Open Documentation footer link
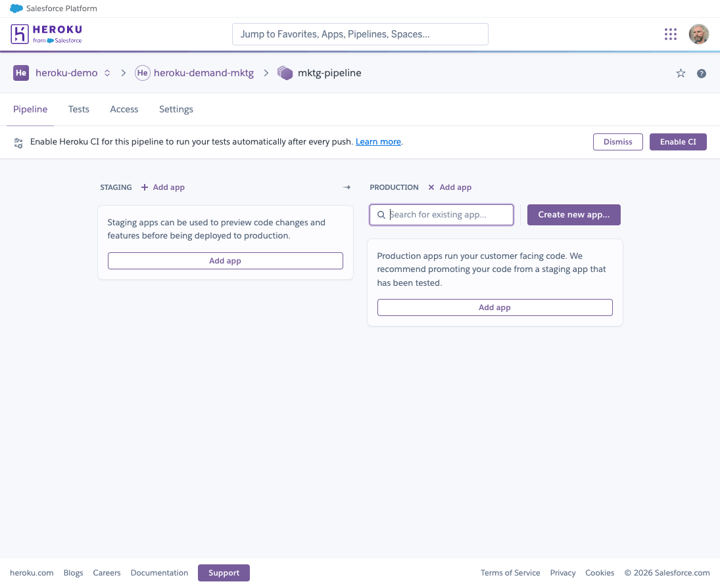 point(159,573)
